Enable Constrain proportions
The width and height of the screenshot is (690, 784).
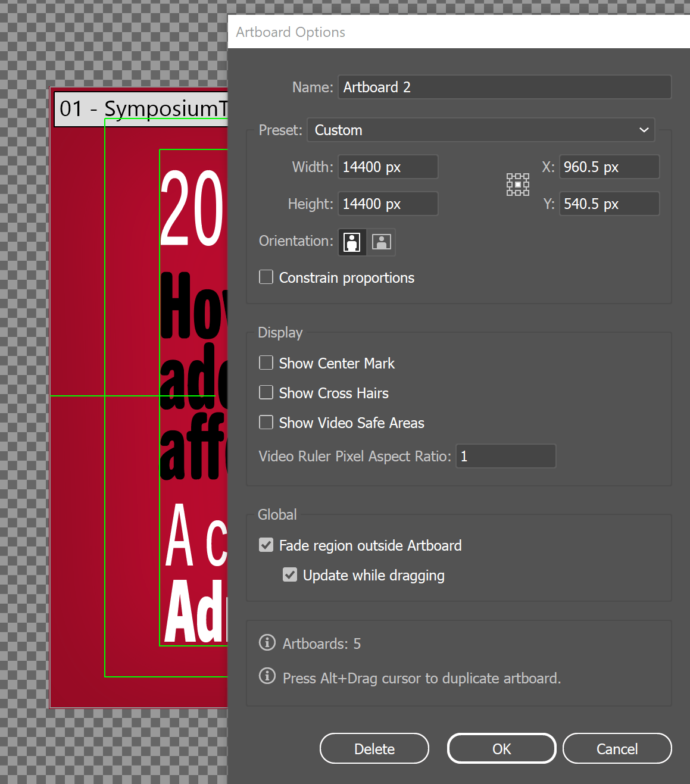click(x=266, y=276)
